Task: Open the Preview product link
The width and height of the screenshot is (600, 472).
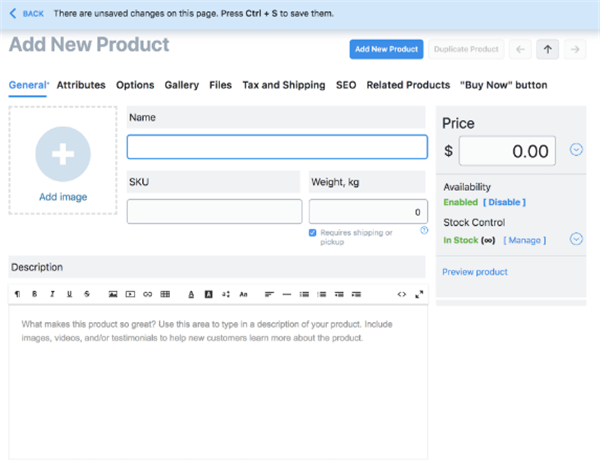Action: coord(474,272)
